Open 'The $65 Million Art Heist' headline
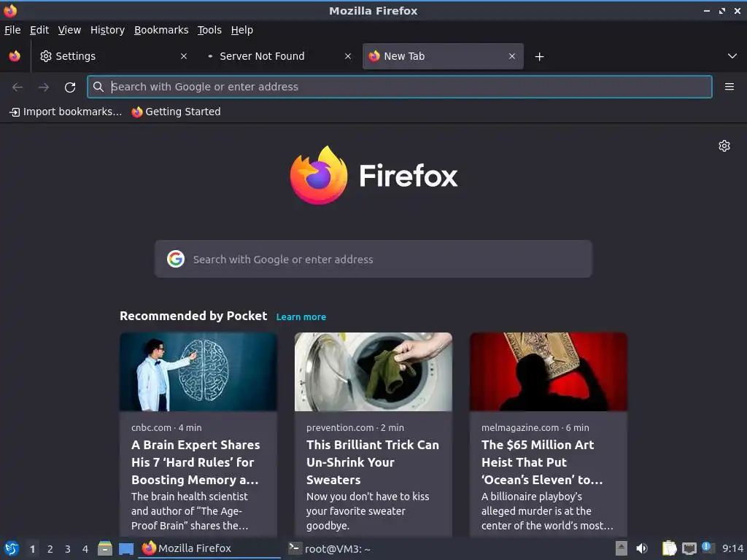Image resolution: width=747 pixels, height=560 pixels. pos(542,462)
